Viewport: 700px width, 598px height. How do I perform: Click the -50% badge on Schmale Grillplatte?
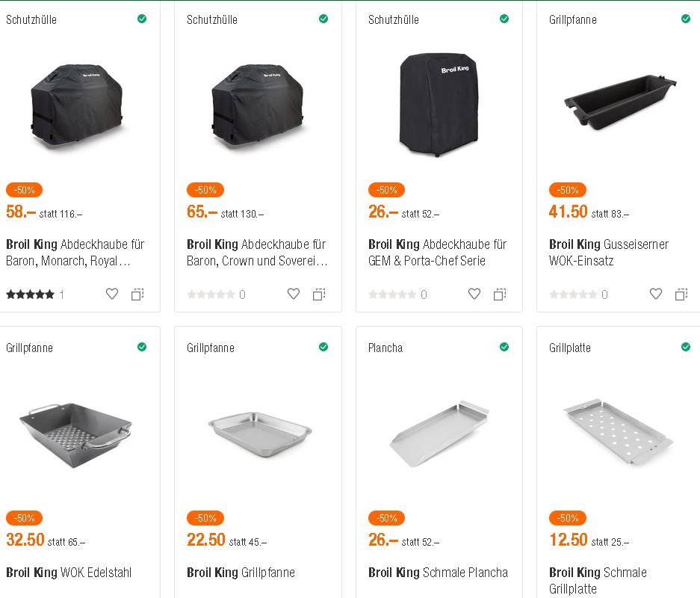pyautogui.click(x=568, y=518)
